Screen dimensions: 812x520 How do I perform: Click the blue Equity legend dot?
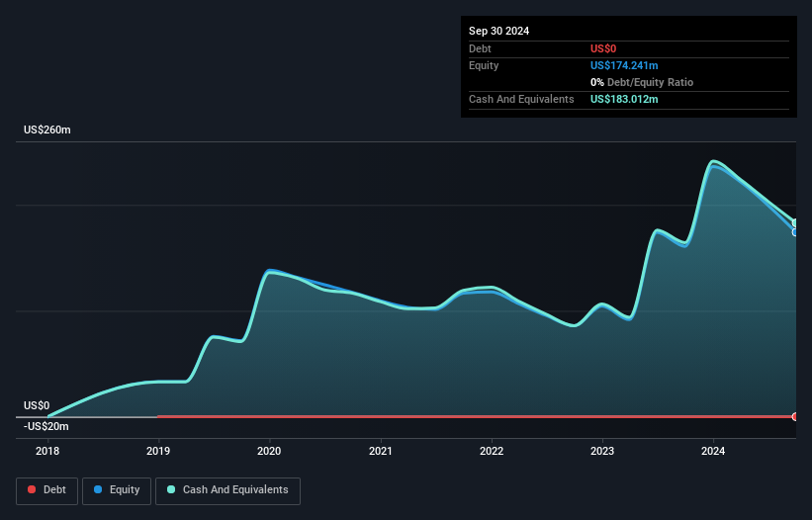[98, 489]
